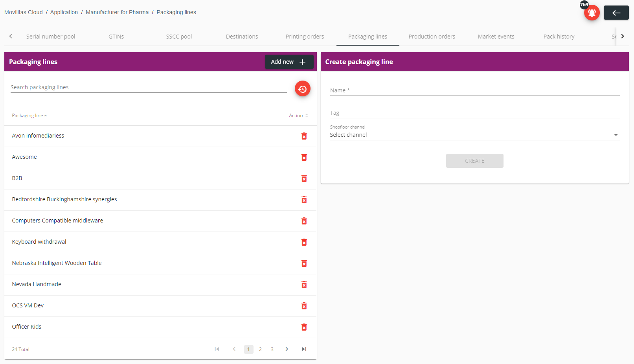Delete the Officer Kids packaging line
This screenshot has width=634, height=364.
[x=304, y=327]
